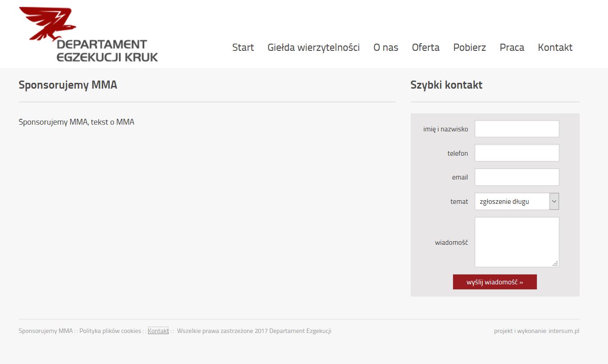The image size is (608, 364).
Task: Click the wiadomość textarea resize handle
Action: point(555,264)
